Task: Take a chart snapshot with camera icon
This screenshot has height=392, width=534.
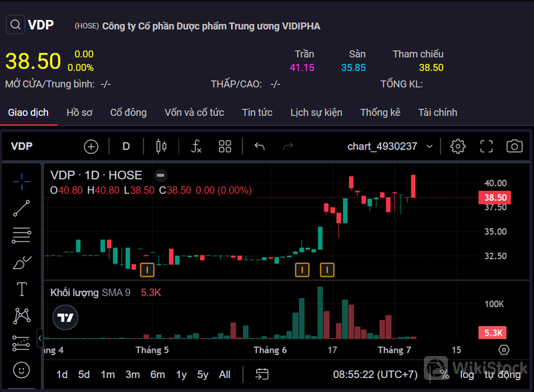Action: 514,147
